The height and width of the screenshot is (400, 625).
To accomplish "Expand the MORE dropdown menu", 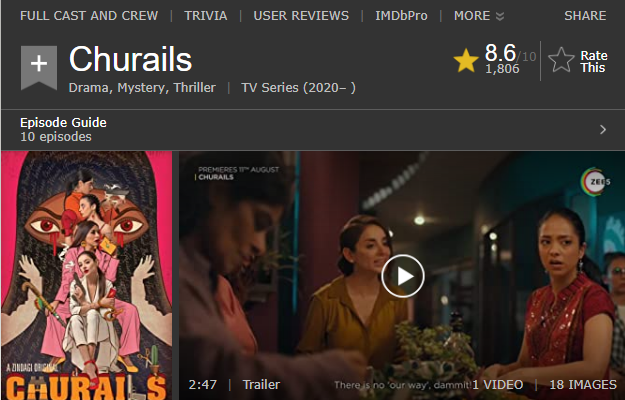I will [479, 16].
